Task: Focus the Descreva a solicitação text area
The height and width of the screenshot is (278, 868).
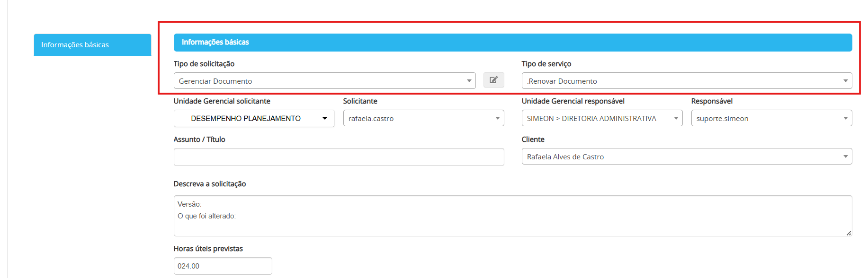Action: tap(512, 216)
